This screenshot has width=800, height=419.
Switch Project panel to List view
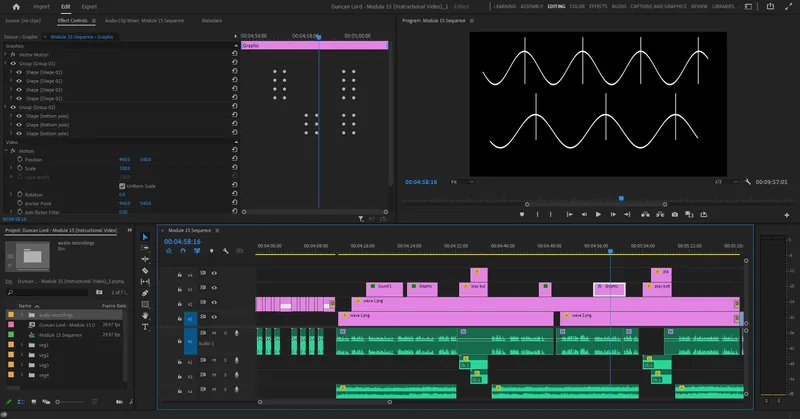(21, 402)
